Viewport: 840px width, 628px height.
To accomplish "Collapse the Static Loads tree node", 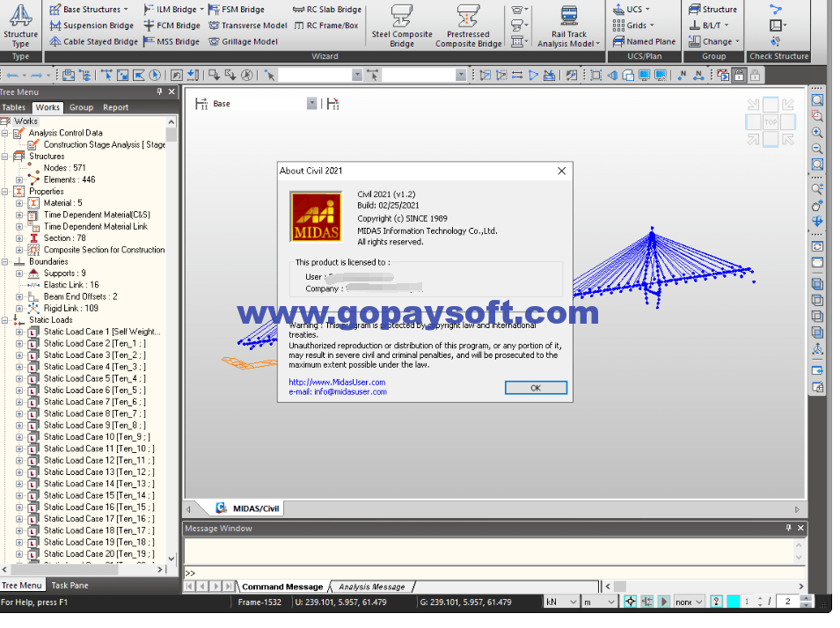I will pos(4,320).
